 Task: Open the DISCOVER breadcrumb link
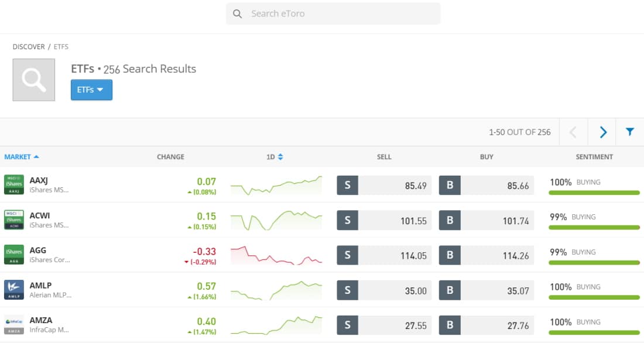[x=29, y=47]
